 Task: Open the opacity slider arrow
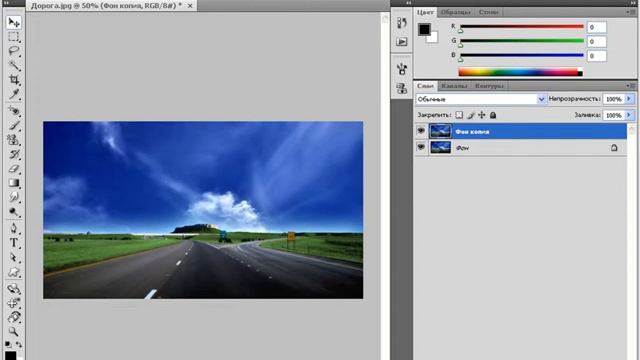click(x=629, y=99)
